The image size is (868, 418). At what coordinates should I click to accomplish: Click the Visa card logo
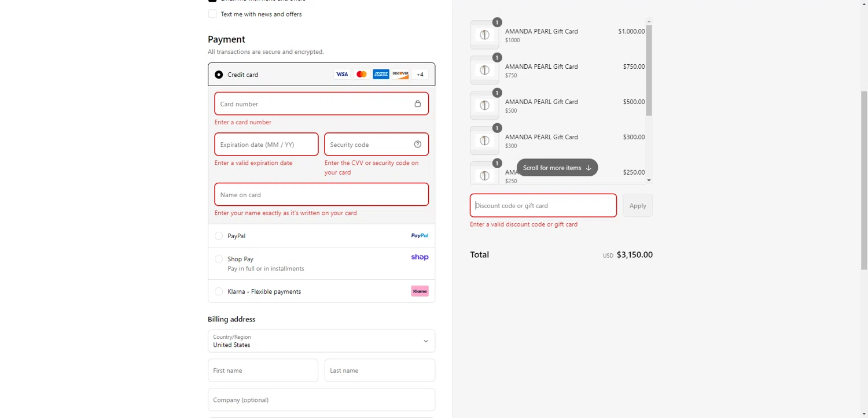342,75
